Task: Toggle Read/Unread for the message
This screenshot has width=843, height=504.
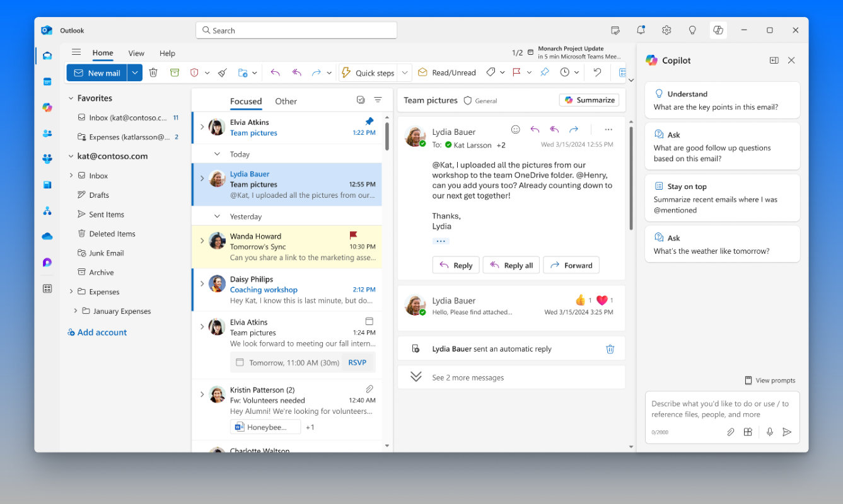Action: coord(446,73)
